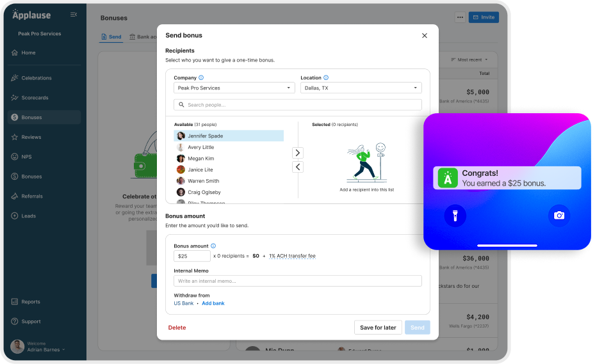The image size is (595, 364).
Task: Remove recipient with left arrow button
Action: click(297, 167)
